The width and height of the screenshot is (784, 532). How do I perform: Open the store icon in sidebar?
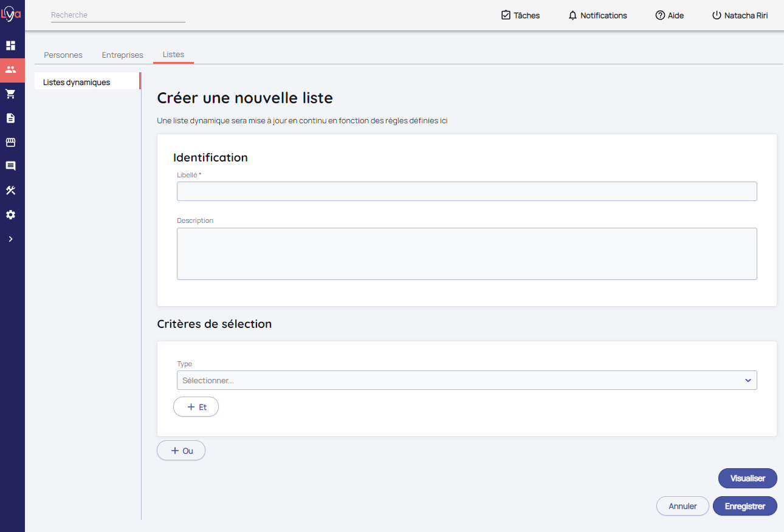pos(10,143)
